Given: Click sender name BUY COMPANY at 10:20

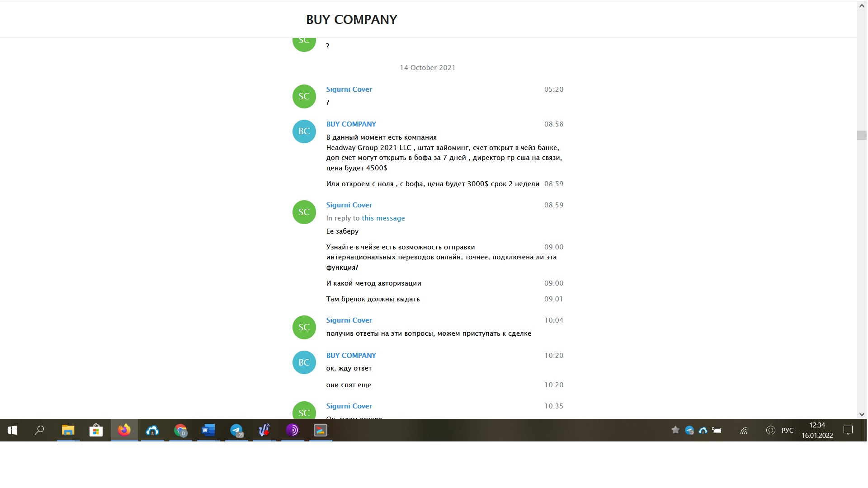Looking at the screenshot, I should (351, 356).
